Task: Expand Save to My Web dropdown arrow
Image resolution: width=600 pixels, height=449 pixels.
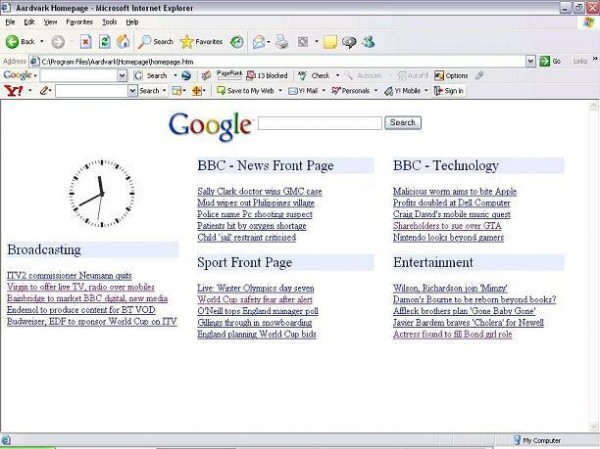Action: pos(280,91)
